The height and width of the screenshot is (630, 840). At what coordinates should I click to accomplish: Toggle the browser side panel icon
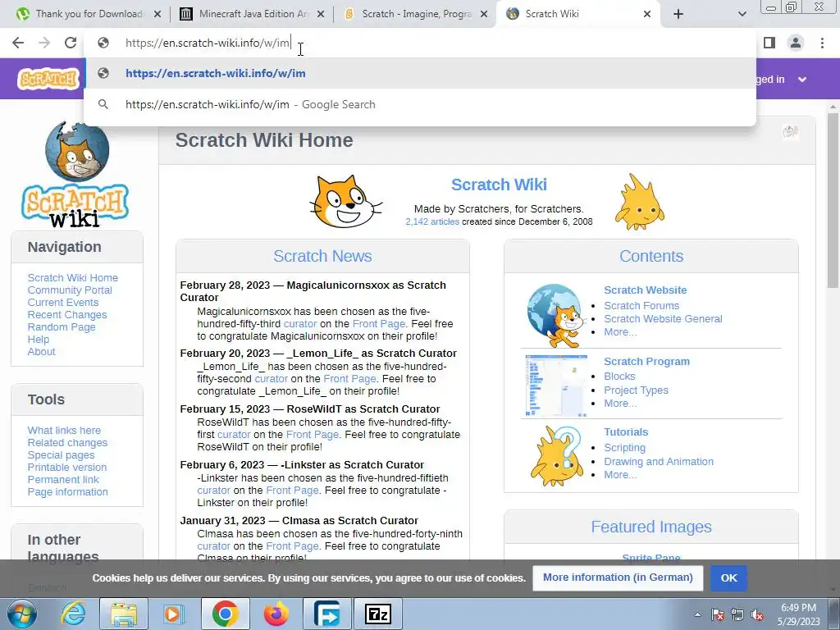tap(769, 43)
